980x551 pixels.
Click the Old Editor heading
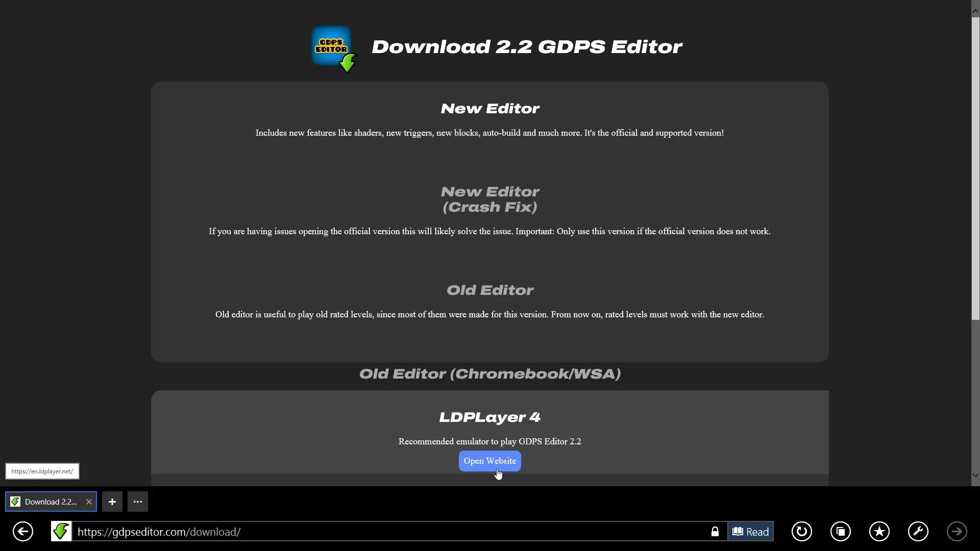click(x=489, y=290)
